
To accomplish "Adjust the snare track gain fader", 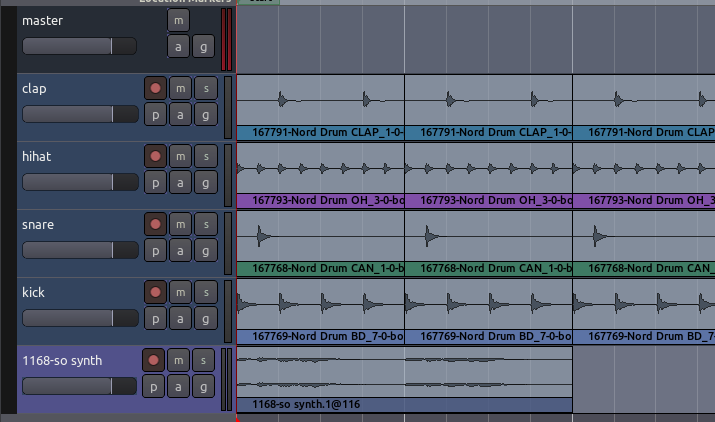I will pyautogui.click(x=80, y=250).
